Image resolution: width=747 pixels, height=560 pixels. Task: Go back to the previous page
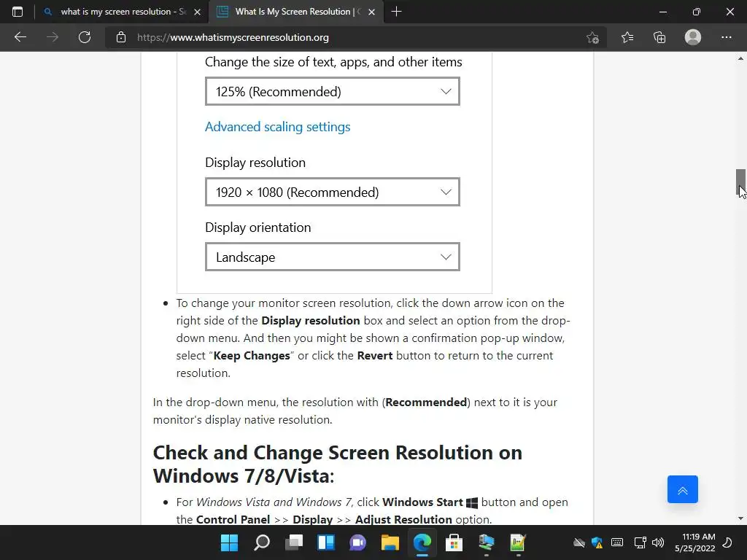tap(20, 37)
